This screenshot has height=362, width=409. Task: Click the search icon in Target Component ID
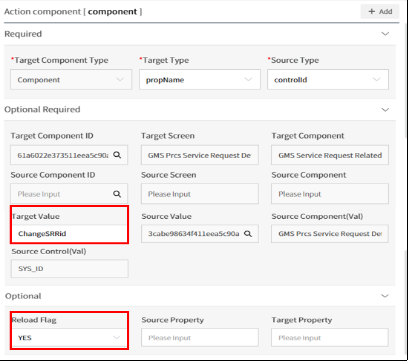coord(117,155)
